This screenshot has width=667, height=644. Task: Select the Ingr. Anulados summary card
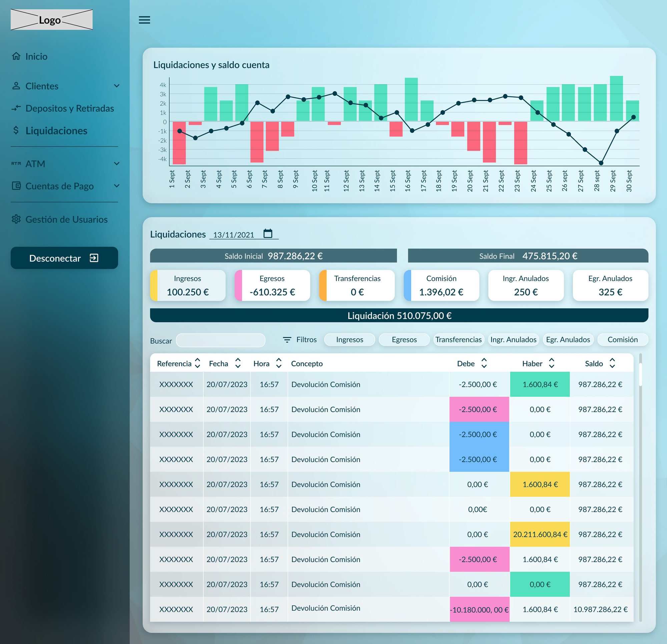point(526,285)
